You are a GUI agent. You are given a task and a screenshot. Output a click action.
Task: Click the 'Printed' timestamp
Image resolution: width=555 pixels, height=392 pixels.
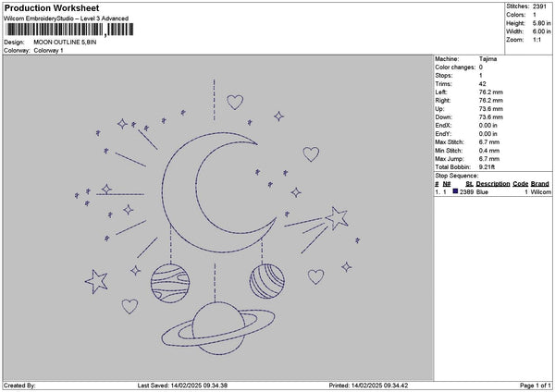point(368,386)
